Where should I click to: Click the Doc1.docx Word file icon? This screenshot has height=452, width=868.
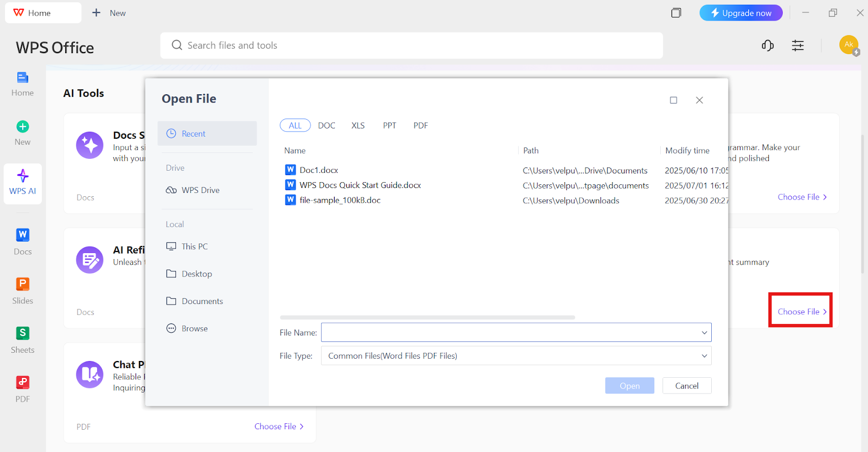tap(291, 170)
